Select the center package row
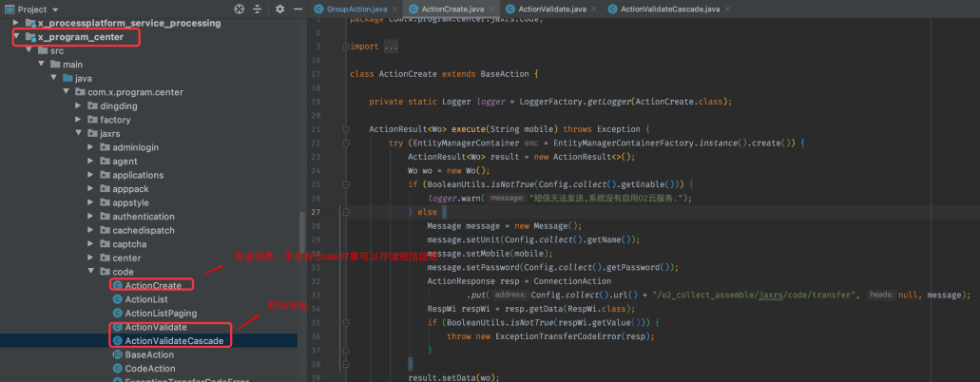The width and height of the screenshot is (980, 382). pos(148,258)
